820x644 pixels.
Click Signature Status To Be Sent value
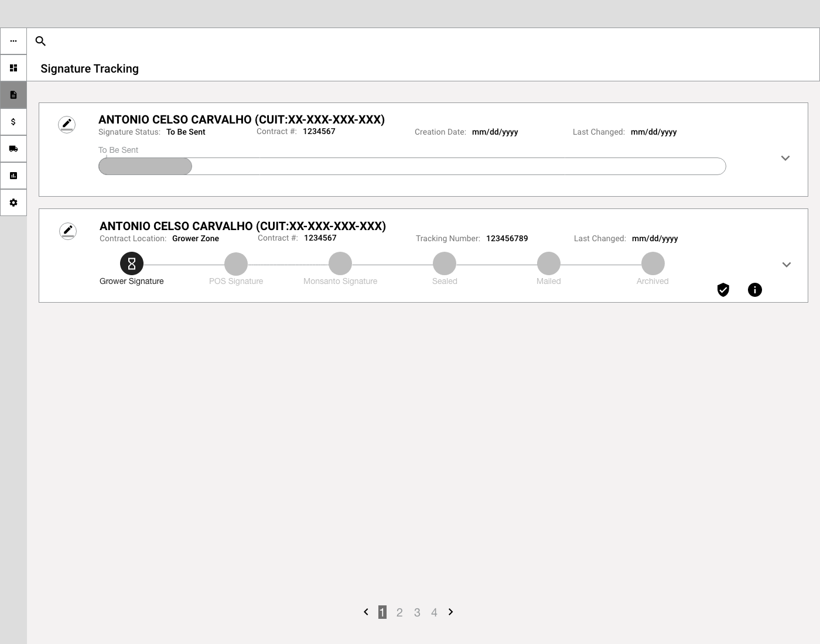tap(186, 132)
